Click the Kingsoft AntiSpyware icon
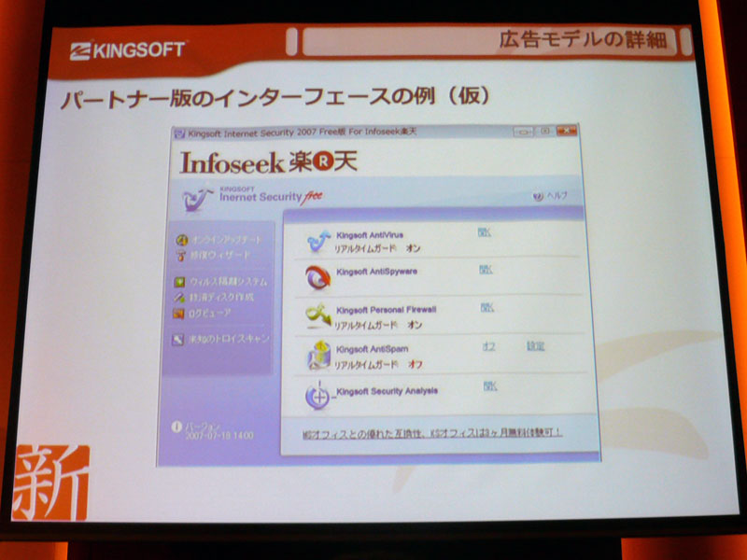 click(x=317, y=277)
